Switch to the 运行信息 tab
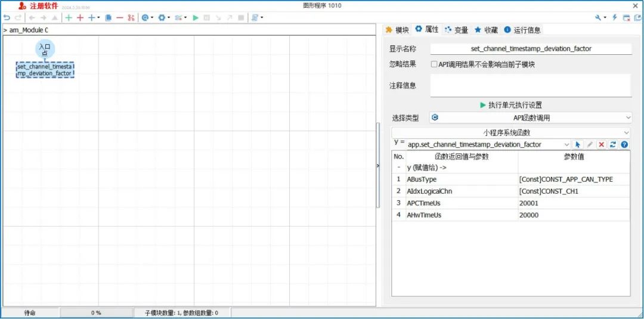644x319 pixels. click(x=522, y=30)
